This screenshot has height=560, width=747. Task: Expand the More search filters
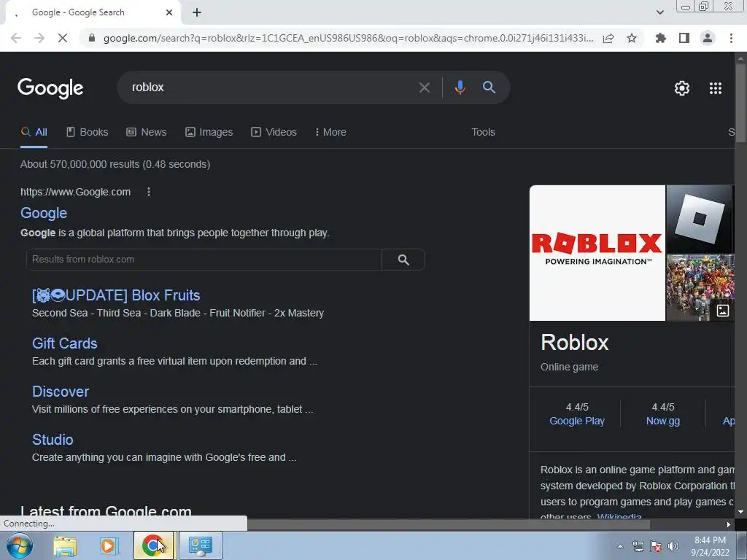[x=330, y=133]
